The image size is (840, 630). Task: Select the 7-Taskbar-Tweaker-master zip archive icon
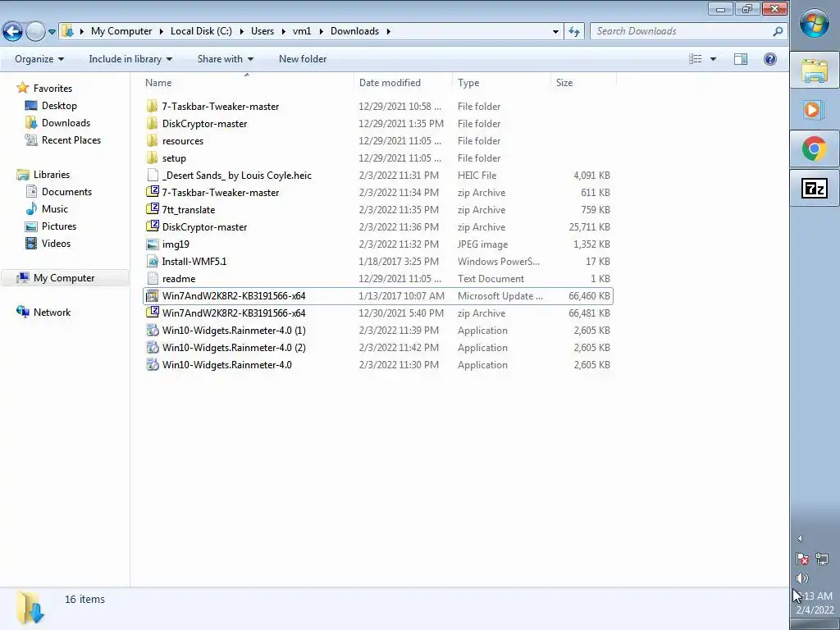click(x=152, y=192)
